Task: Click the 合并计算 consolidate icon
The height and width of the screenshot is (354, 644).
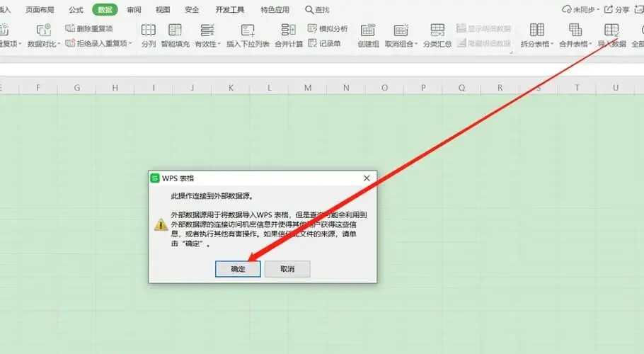Action: pyautogui.click(x=288, y=30)
